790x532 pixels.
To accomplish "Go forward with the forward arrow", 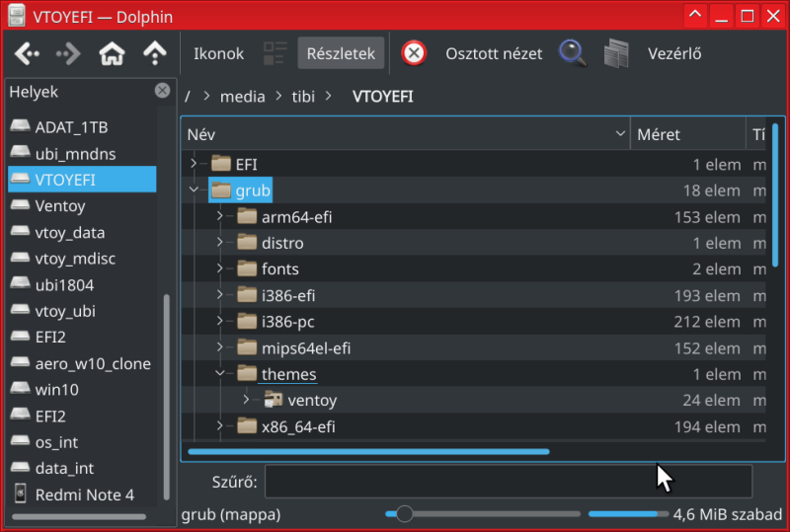I will click(x=68, y=53).
